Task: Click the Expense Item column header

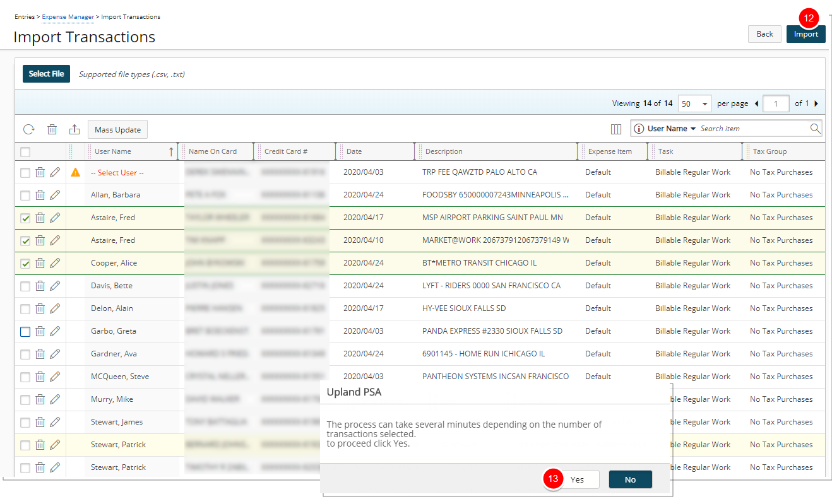Action: 614,151
